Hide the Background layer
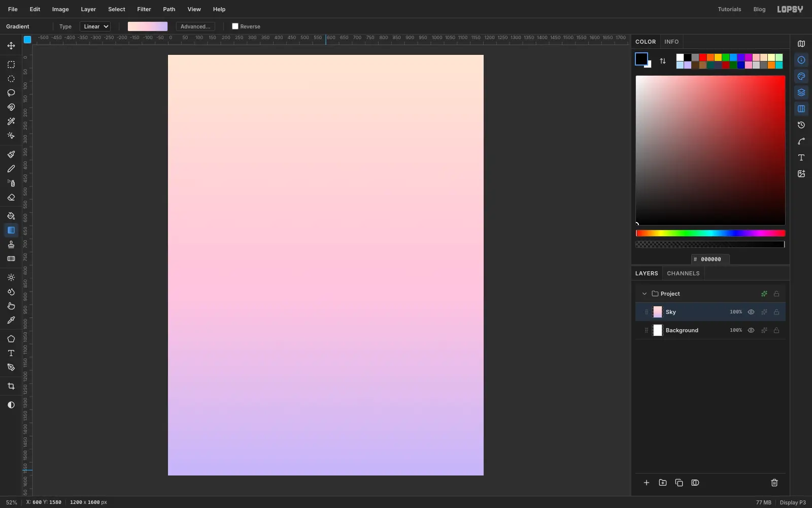Image resolution: width=812 pixels, height=508 pixels. (751, 330)
